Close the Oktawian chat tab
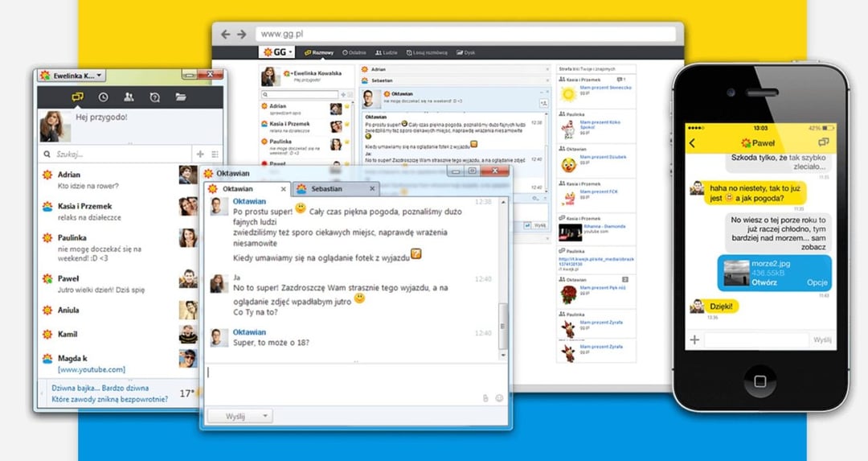Viewport: 868px width, 461px height. point(283,189)
